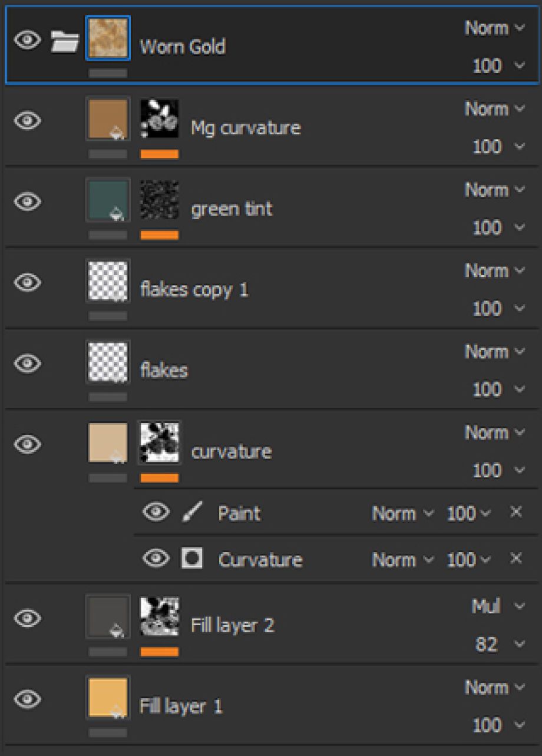Click the green tint layer mask thumbnail
This screenshot has width=542, height=756.
159,200
